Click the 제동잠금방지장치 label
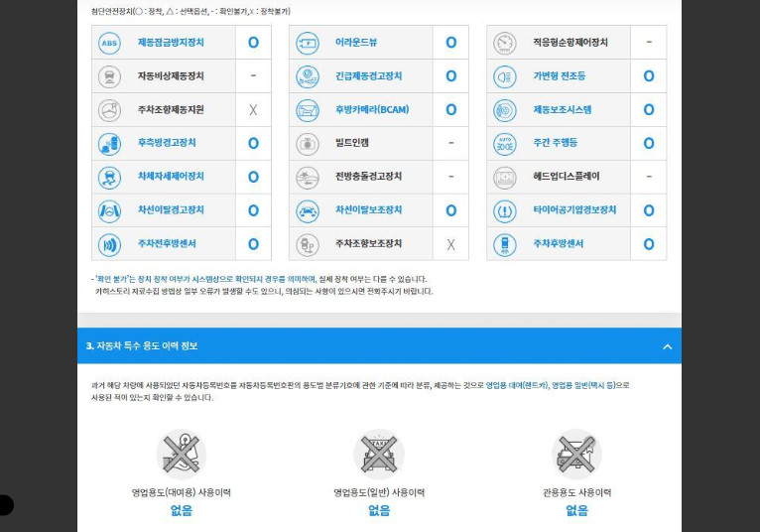 click(171, 43)
